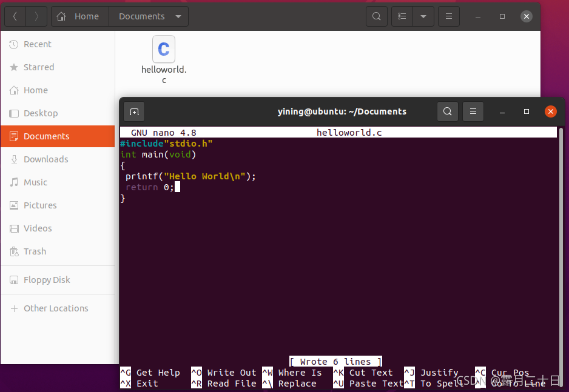Close the Files window
This screenshot has height=392, width=569.
click(x=527, y=16)
